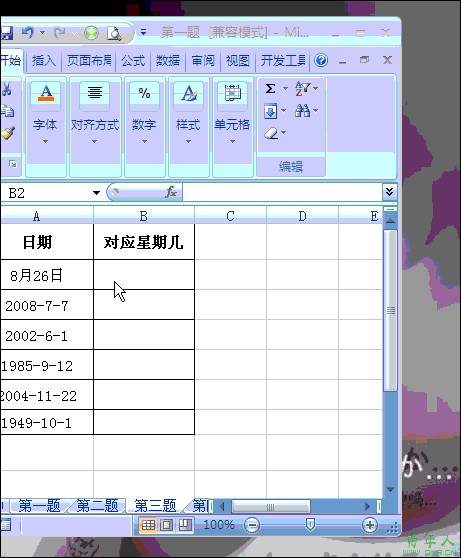Viewport: 461px width, 558px height.
Task: Select the 第二题 sheet tab
Action: (97, 505)
